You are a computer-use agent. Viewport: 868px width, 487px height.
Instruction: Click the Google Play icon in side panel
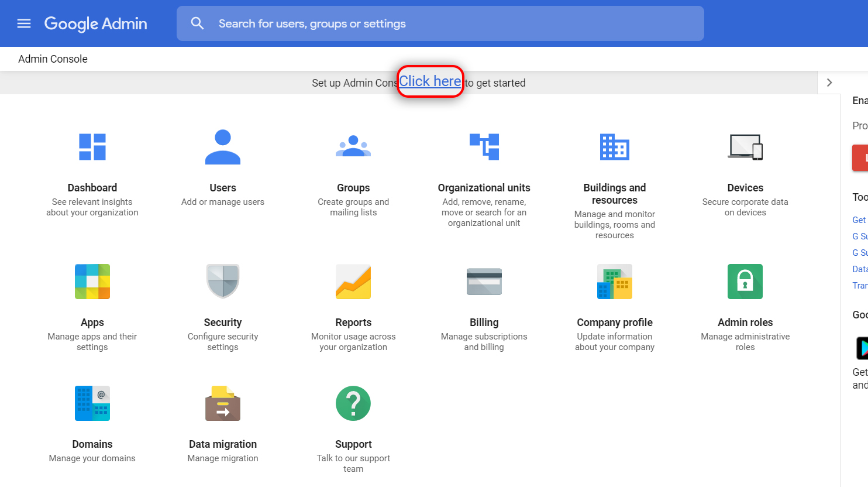tap(862, 348)
